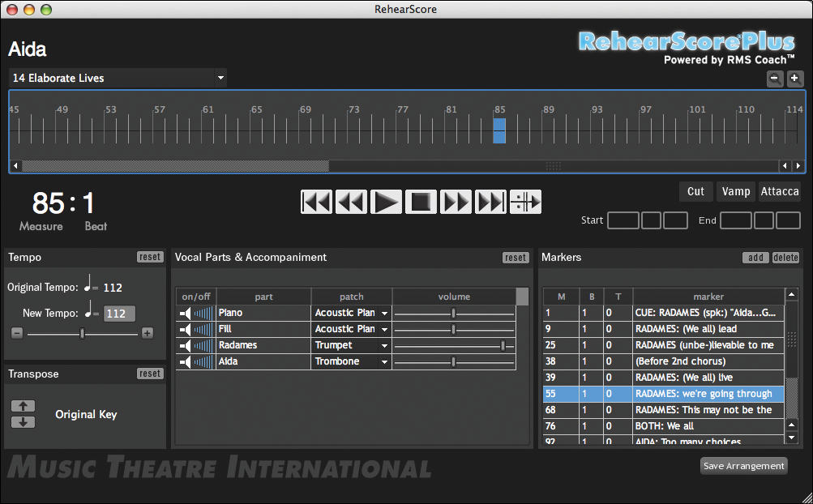Image resolution: width=813 pixels, height=504 pixels.
Task: Reset Vocal Parts & Accompaniment
Action: pos(516,258)
